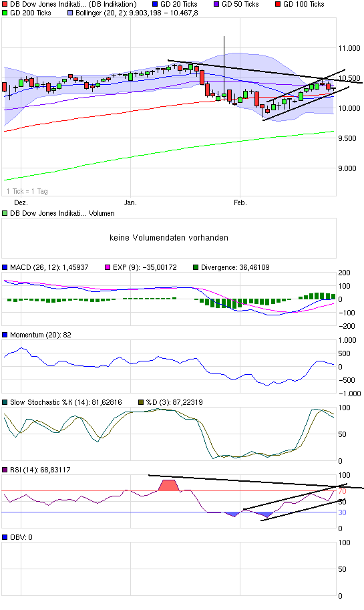The image size is (364, 610).
Task: Click the '%D (3): 87,22319' label
Action: tap(174, 402)
